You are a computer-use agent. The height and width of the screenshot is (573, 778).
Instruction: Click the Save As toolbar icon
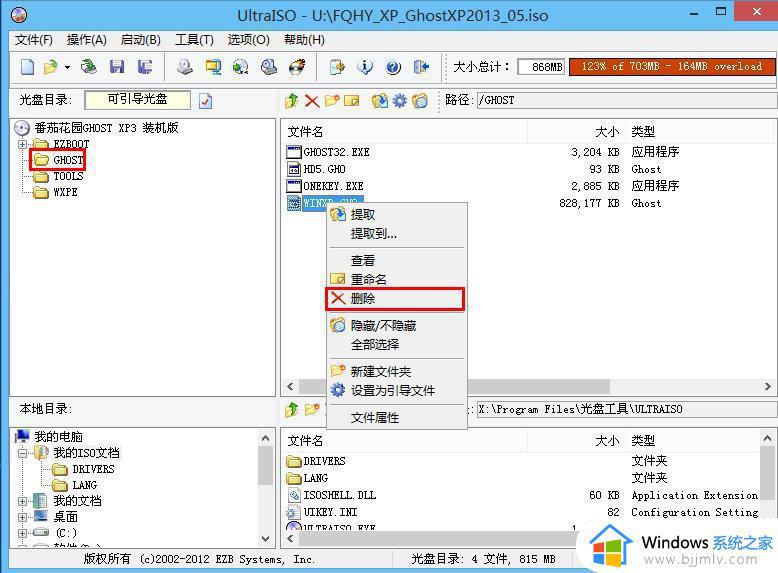145,66
